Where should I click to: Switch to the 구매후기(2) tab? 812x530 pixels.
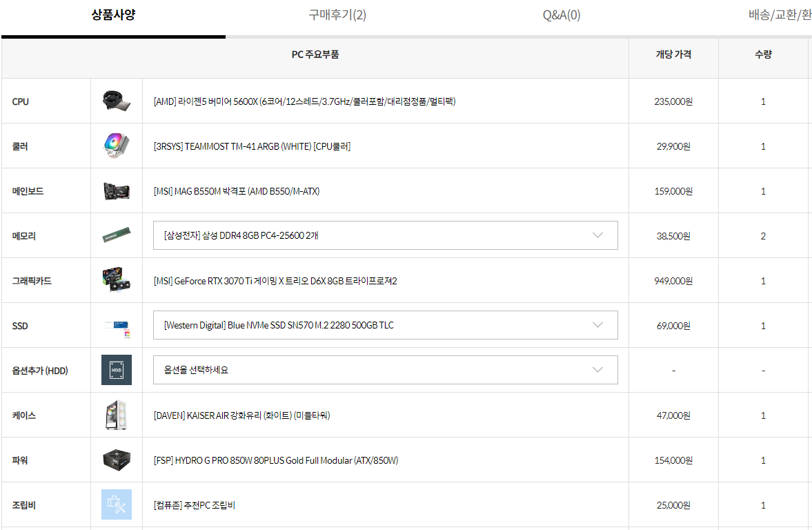click(x=337, y=15)
